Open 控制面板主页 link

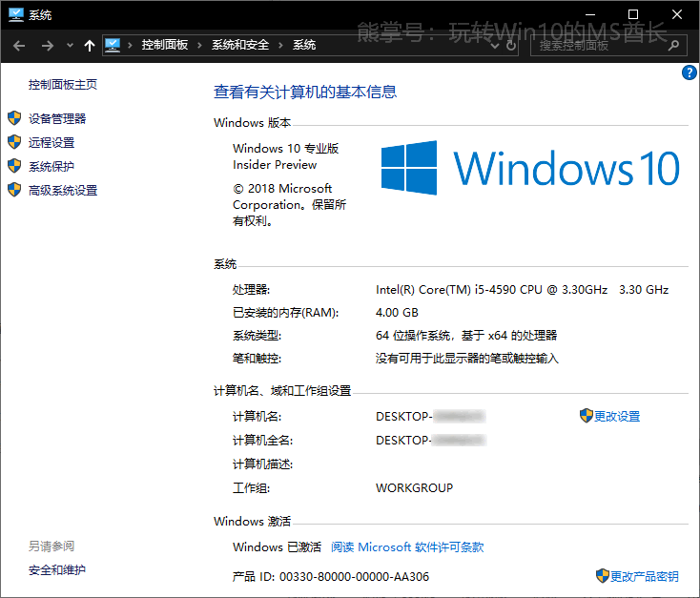point(63,85)
